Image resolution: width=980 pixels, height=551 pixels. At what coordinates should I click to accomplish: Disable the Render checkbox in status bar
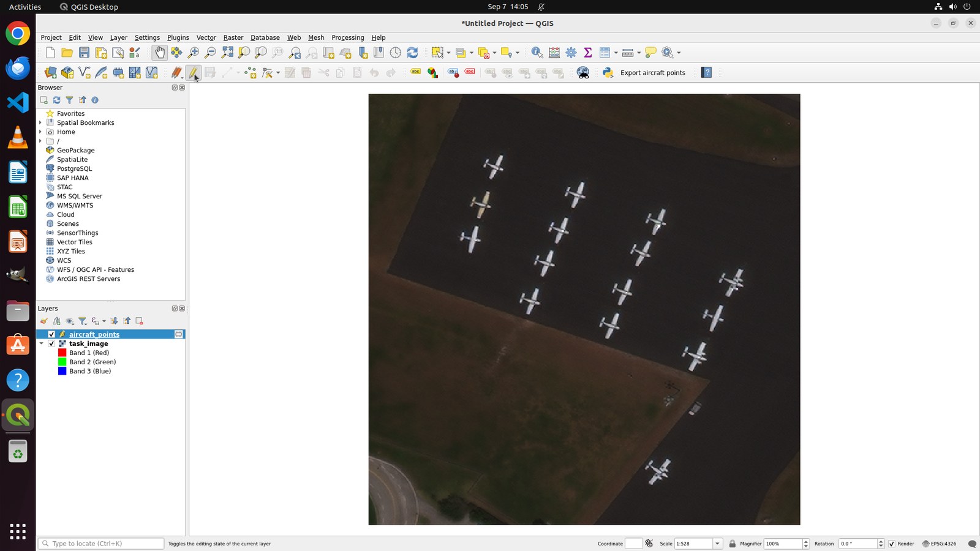892,544
